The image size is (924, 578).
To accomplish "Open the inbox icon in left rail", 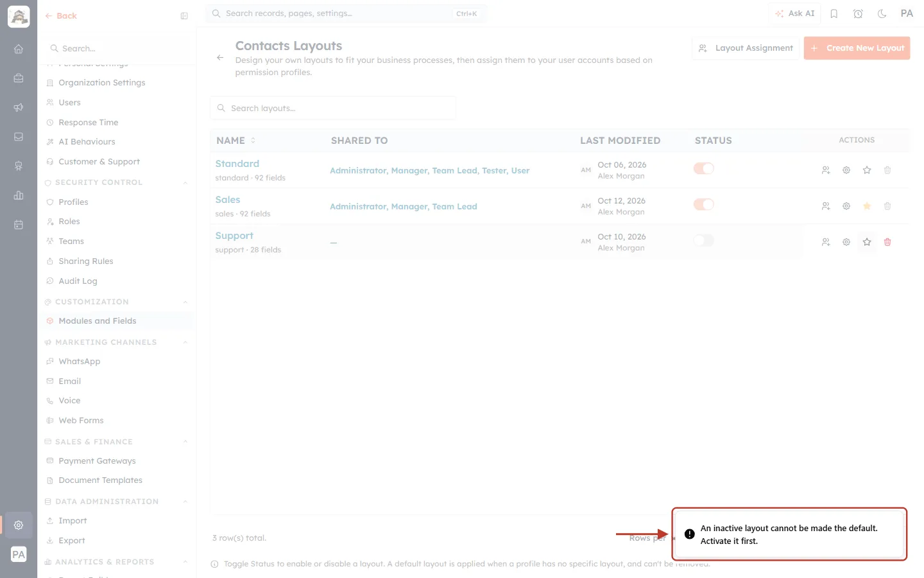I will pos(19,137).
